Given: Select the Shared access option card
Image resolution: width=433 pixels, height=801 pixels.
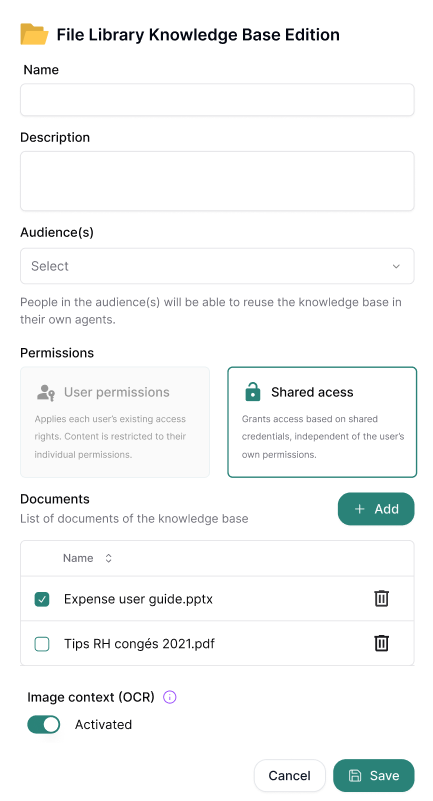Looking at the screenshot, I should point(322,422).
